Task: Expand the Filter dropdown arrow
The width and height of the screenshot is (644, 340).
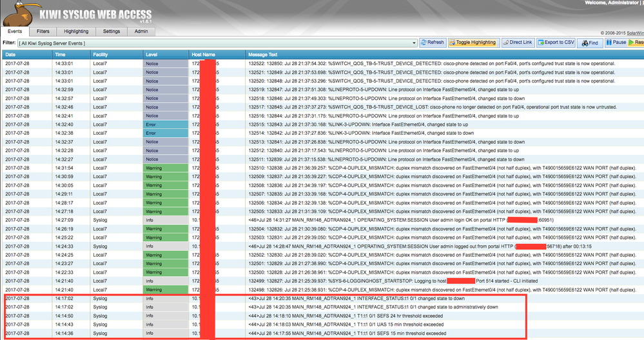Action: [x=414, y=43]
